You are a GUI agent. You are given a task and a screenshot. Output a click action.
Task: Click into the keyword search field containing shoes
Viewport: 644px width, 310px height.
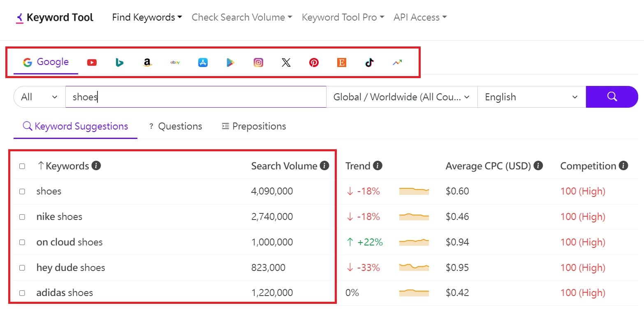point(196,97)
